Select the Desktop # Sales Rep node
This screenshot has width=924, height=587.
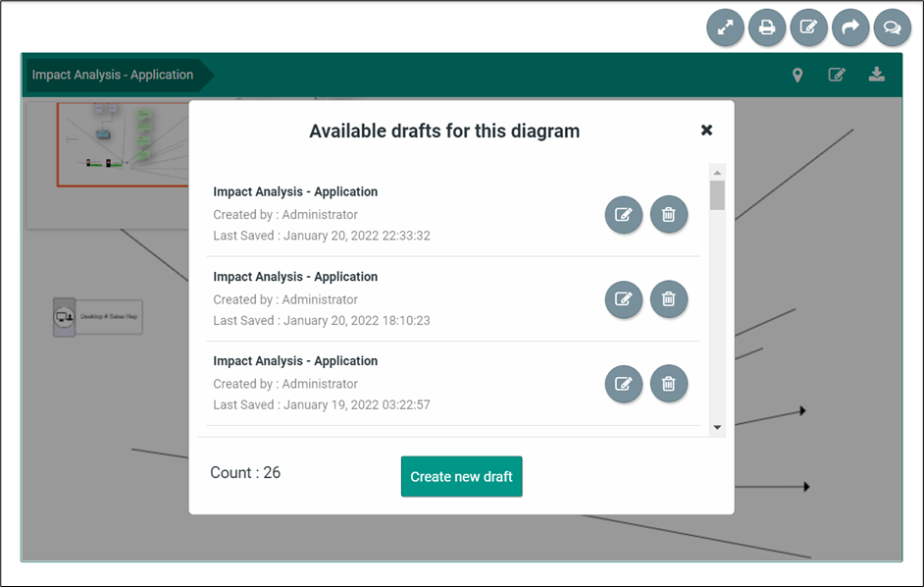coord(98,317)
